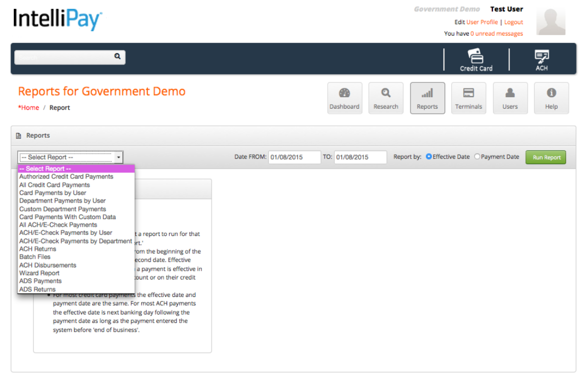
Task: Open the ACH section
Action: click(541, 59)
